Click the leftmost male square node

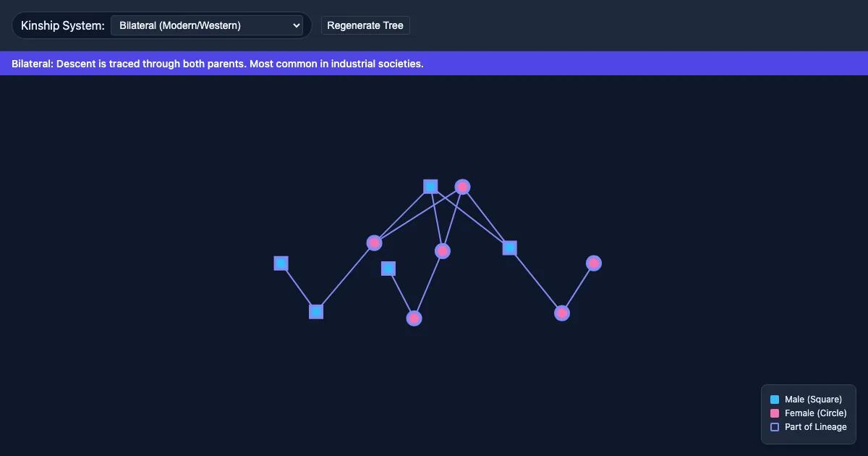[x=281, y=263]
